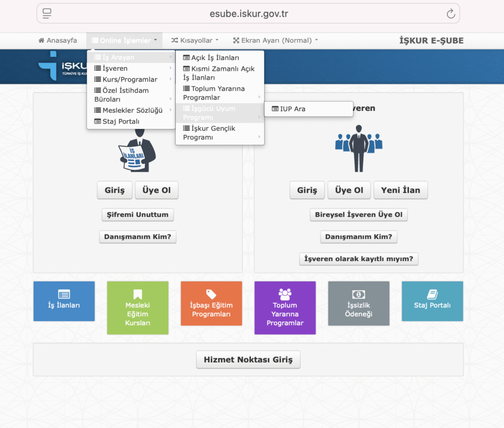The height and width of the screenshot is (428, 504).
Task: Expand the İşkur Gençlik Programı submenu
Action: coord(220,133)
